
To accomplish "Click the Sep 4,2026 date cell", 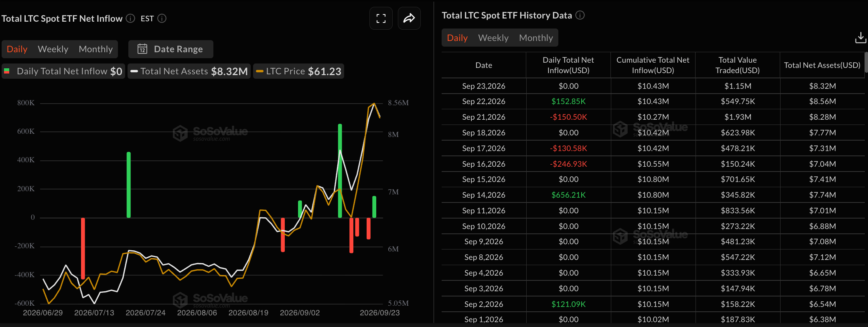I will [484, 273].
